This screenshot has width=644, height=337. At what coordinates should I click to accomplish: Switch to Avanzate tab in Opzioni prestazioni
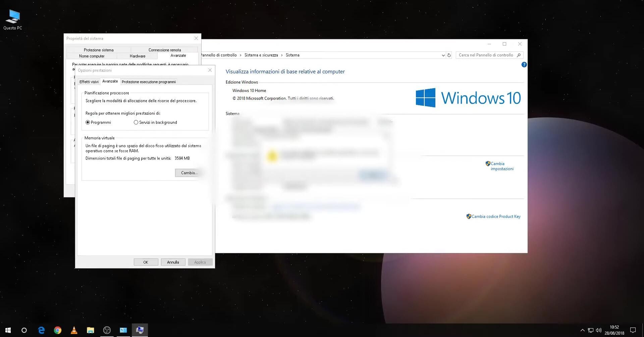pyautogui.click(x=110, y=81)
